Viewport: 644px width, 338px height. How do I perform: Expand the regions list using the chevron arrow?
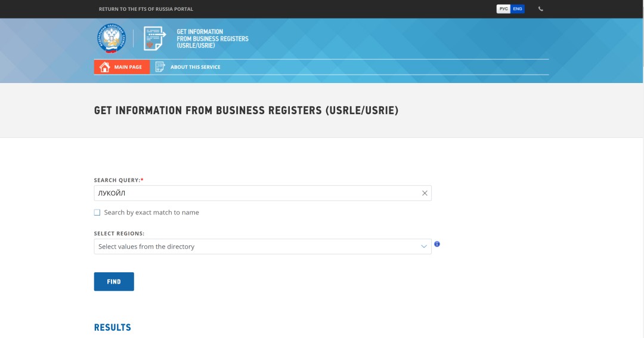(x=424, y=247)
